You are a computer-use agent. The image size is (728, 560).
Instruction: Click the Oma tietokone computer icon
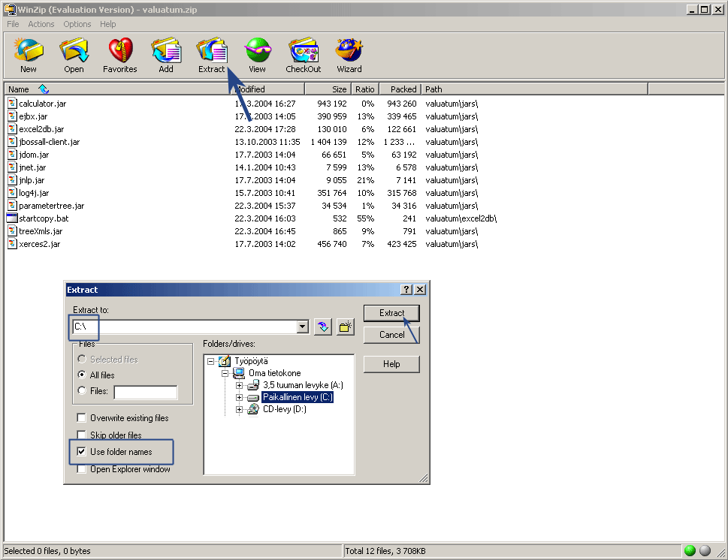[x=239, y=372]
